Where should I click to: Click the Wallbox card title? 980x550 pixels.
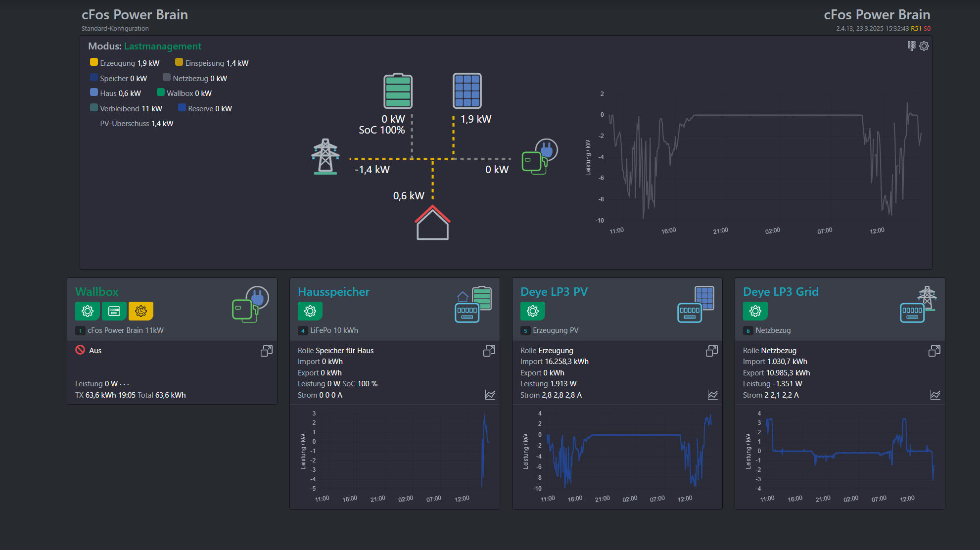[97, 292]
